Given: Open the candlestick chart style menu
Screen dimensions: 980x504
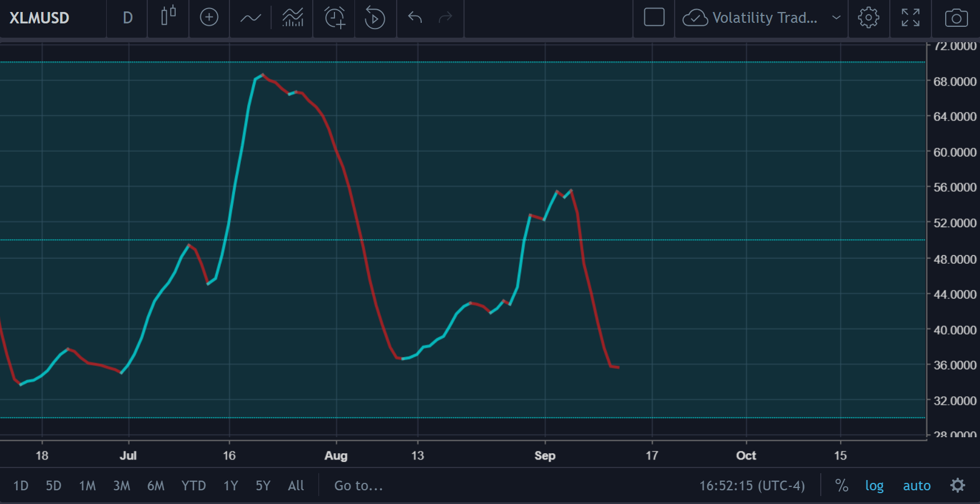Looking at the screenshot, I should pyautogui.click(x=168, y=17).
